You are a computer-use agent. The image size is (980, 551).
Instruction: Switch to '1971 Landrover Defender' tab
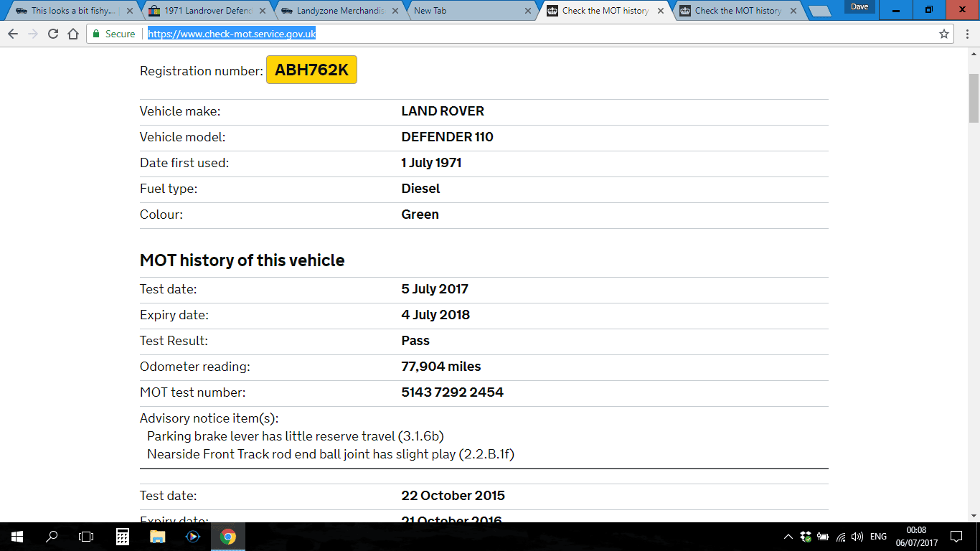click(x=202, y=11)
